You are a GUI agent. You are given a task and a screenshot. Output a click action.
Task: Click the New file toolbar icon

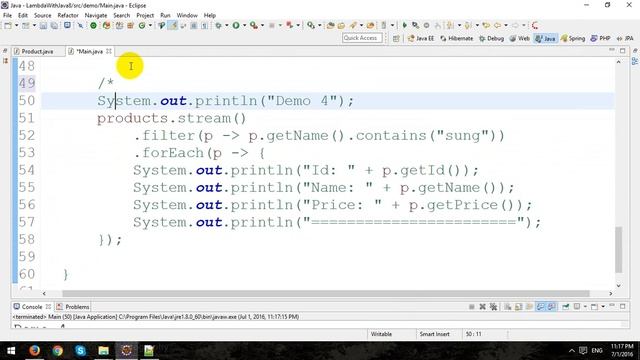(x=8, y=25)
